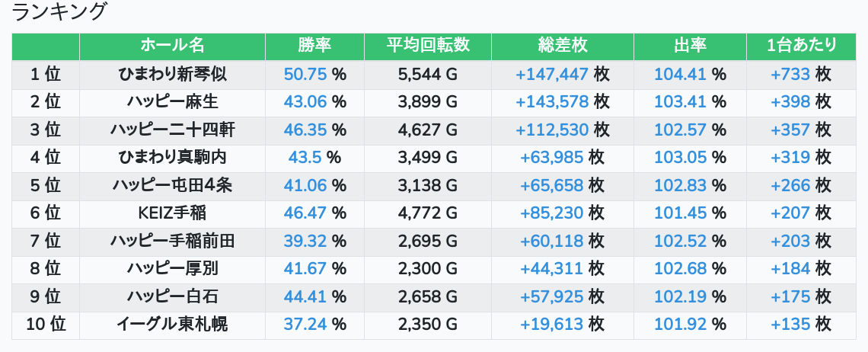This screenshot has height=352, width=868.
Task: Click the 1台あたり column header
Action: (801, 46)
